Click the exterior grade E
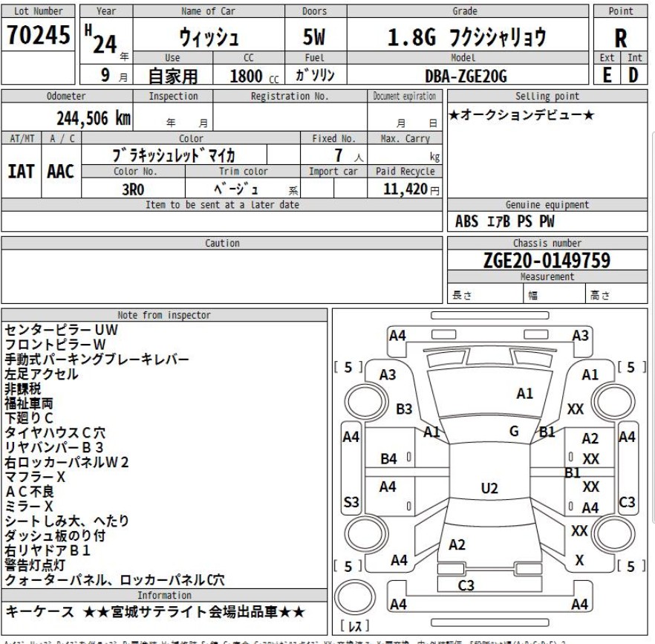655x644 pixels. [x=608, y=74]
